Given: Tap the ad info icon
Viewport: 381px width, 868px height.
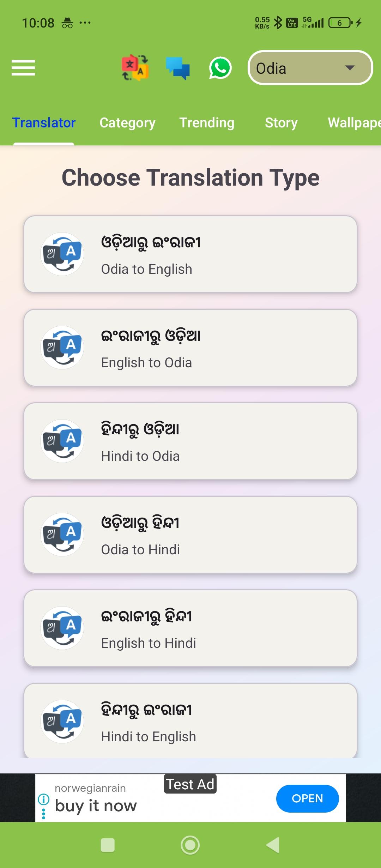Looking at the screenshot, I should click(43, 798).
